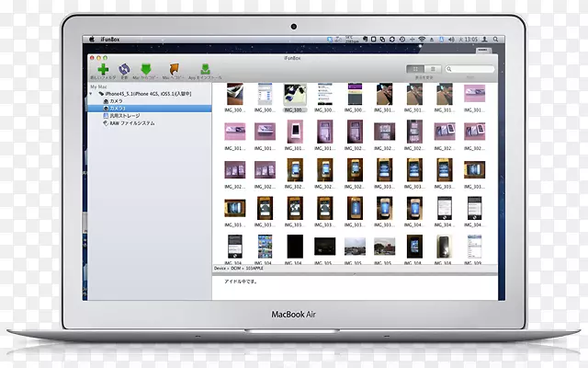Select the highlighted camera folder in sidebar
The height and width of the screenshot is (368, 588).
[x=119, y=108]
